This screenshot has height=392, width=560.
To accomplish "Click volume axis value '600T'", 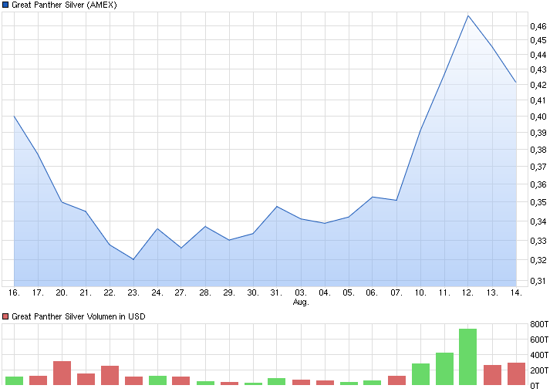I will pos(539,340).
